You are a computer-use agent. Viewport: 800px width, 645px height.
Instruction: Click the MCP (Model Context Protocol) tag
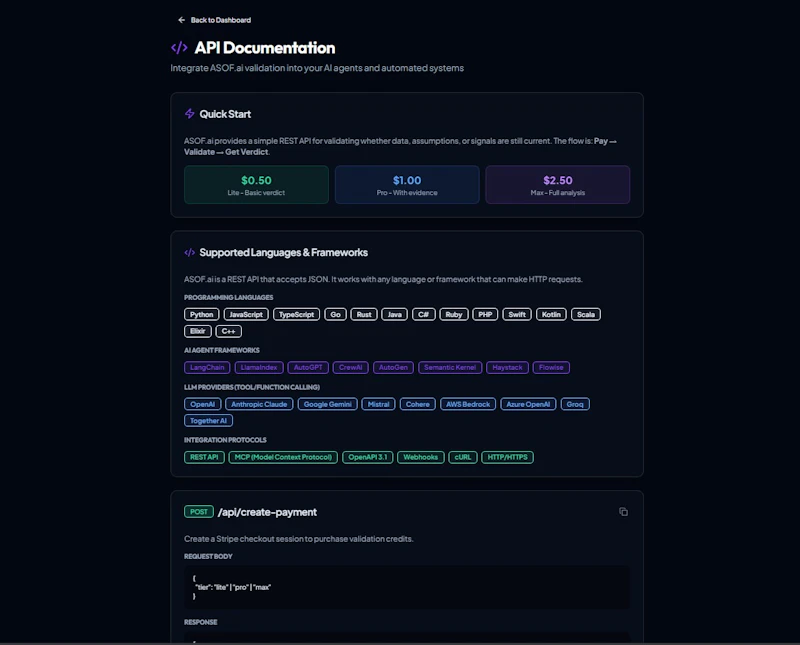click(283, 457)
